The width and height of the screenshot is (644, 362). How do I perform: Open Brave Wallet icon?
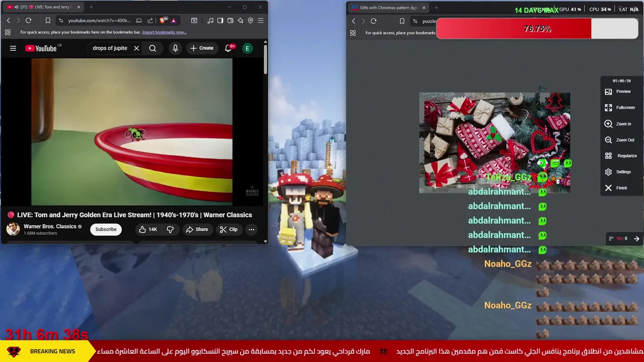pyautogui.click(x=230, y=21)
